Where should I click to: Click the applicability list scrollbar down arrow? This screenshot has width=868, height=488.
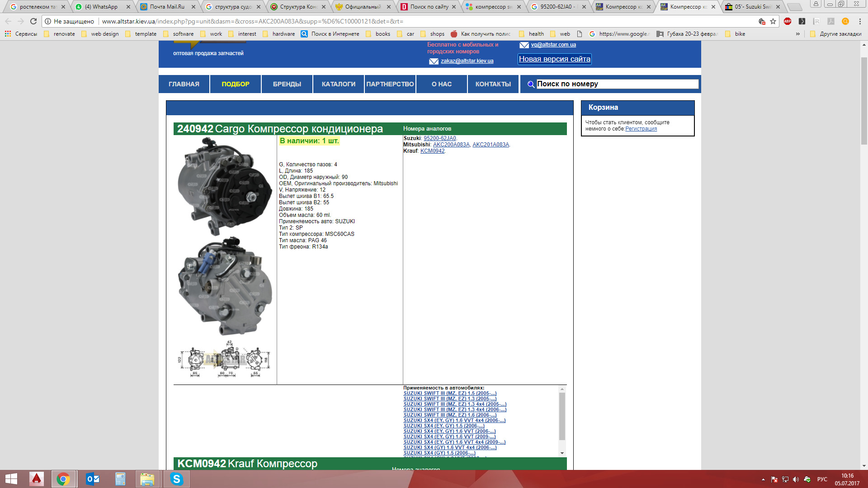click(562, 453)
